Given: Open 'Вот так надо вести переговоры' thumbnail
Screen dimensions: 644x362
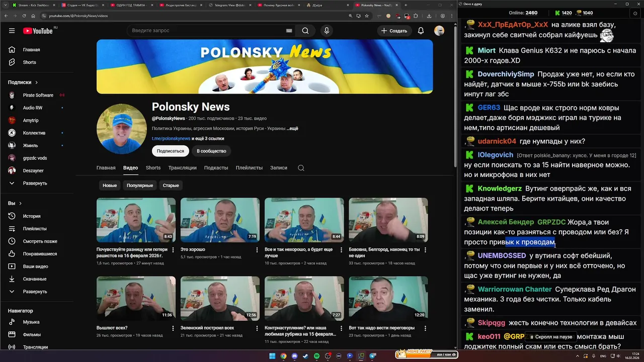Looking at the screenshot, I should 388,298.
